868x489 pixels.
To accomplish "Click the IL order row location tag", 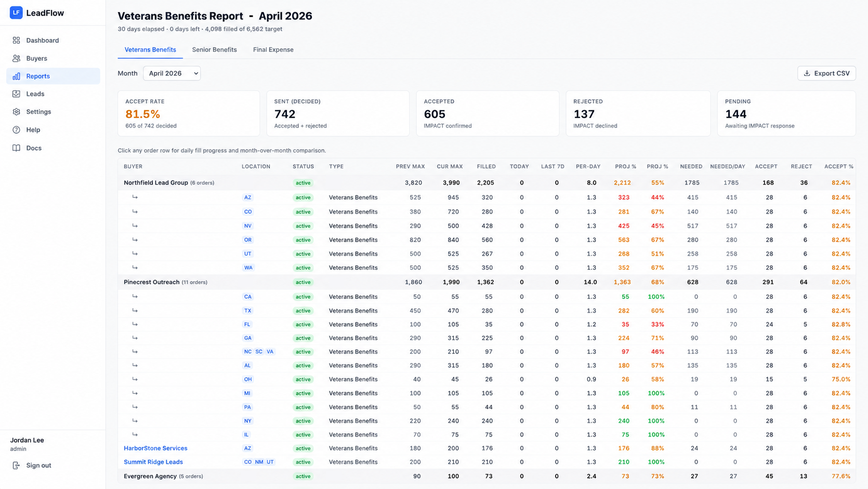I will tap(246, 434).
